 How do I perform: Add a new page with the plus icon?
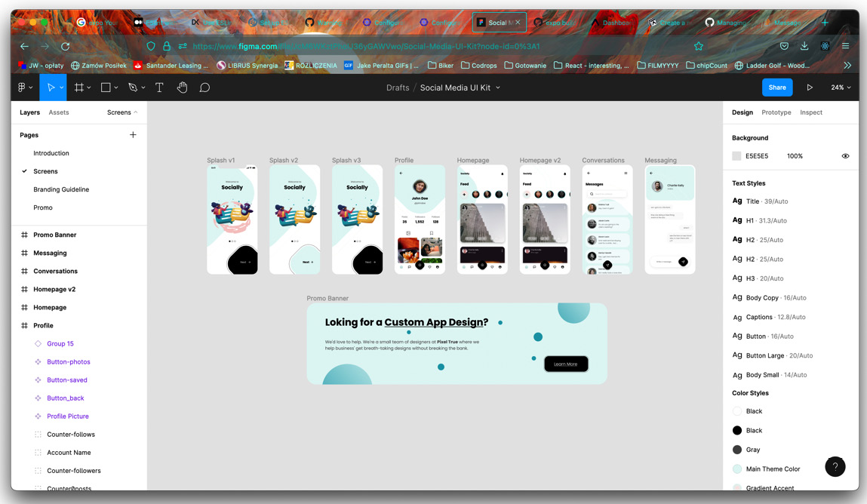(x=133, y=134)
